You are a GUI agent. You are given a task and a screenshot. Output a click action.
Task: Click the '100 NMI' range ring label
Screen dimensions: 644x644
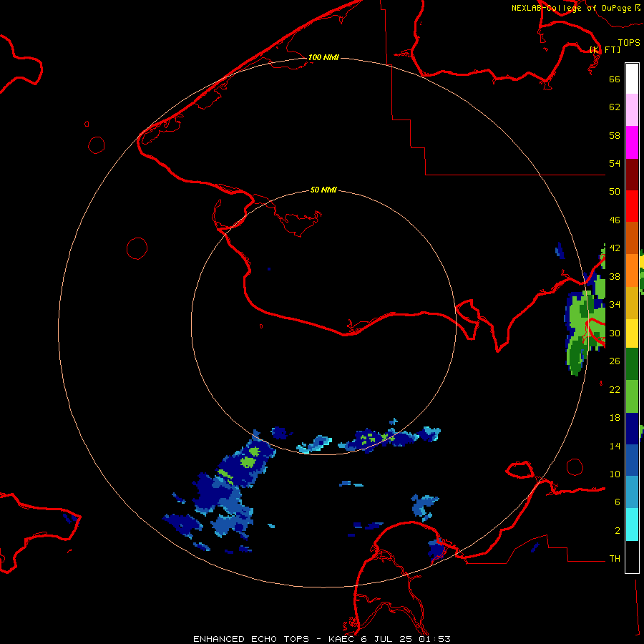tap(323, 57)
